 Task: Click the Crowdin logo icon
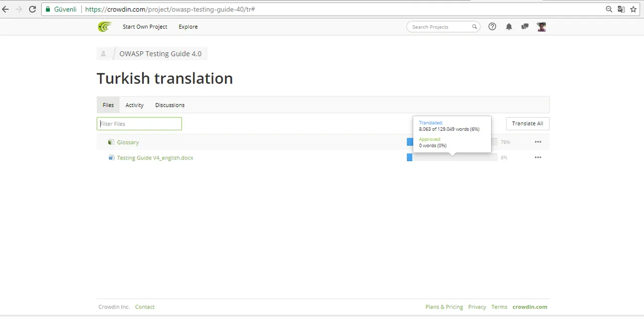[104, 27]
